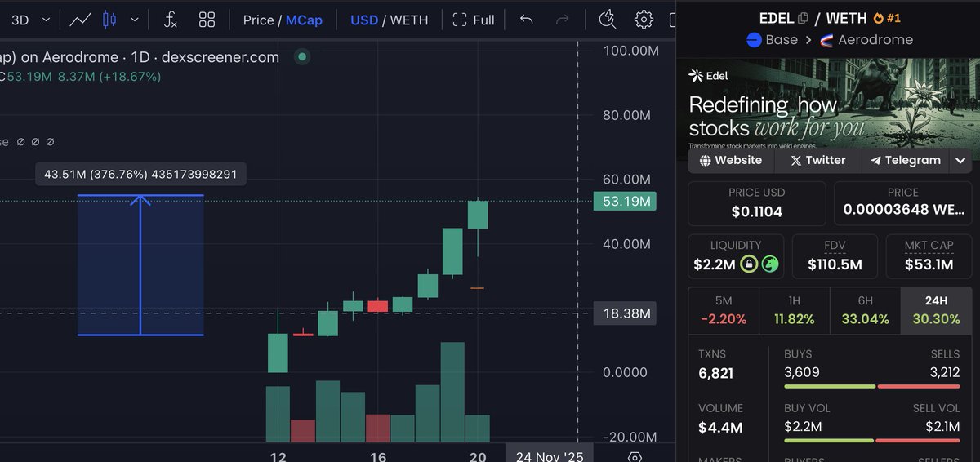Screen dimensions: 980x462
Task: Click the BUYS 3,609 count
Action: (x=802, y=372)
